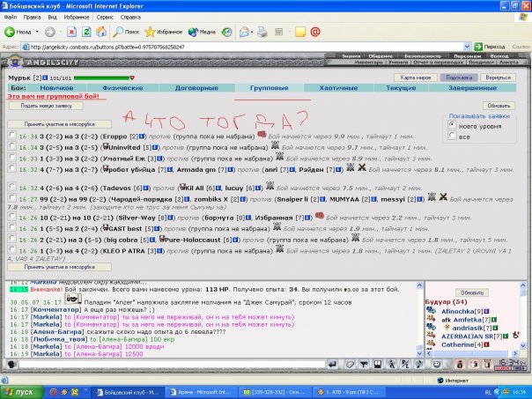Image resolution: width=532 pixels, height=399 pixels.
Task: Select the radio for робот убийца request
Action: [12, 168]
